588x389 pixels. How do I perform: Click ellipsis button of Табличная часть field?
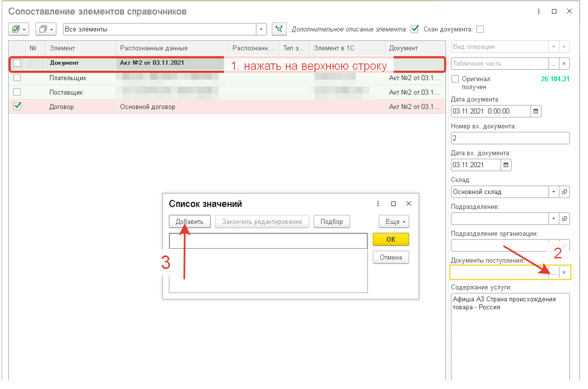coord(554,63)
